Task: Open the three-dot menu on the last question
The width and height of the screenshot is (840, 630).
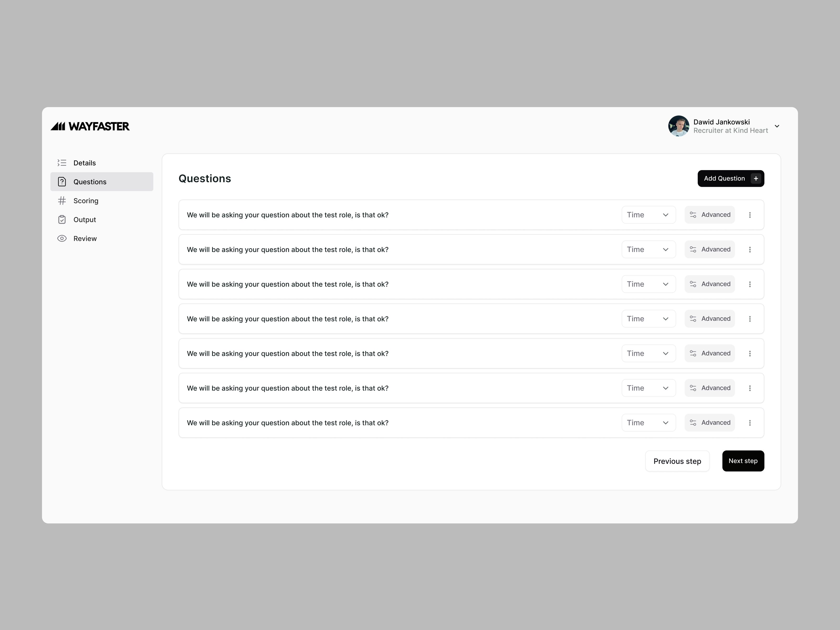Action: pos(750,422)
